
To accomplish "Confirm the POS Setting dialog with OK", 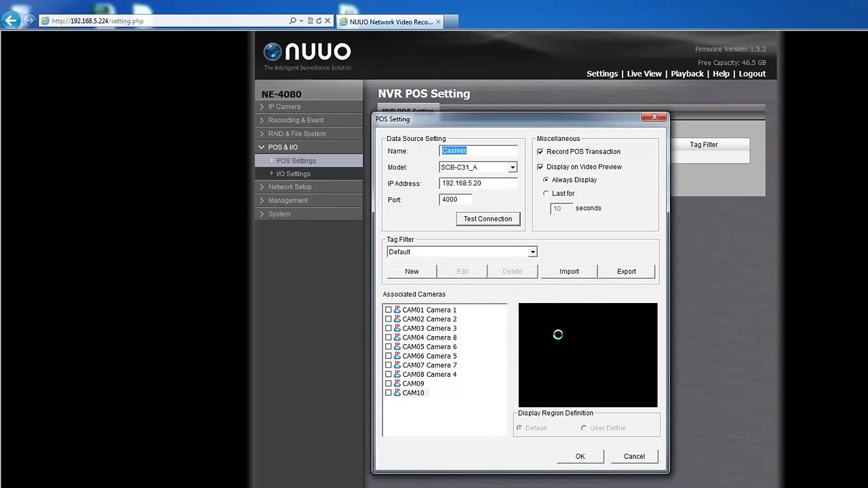I will [x=580, y=456].
